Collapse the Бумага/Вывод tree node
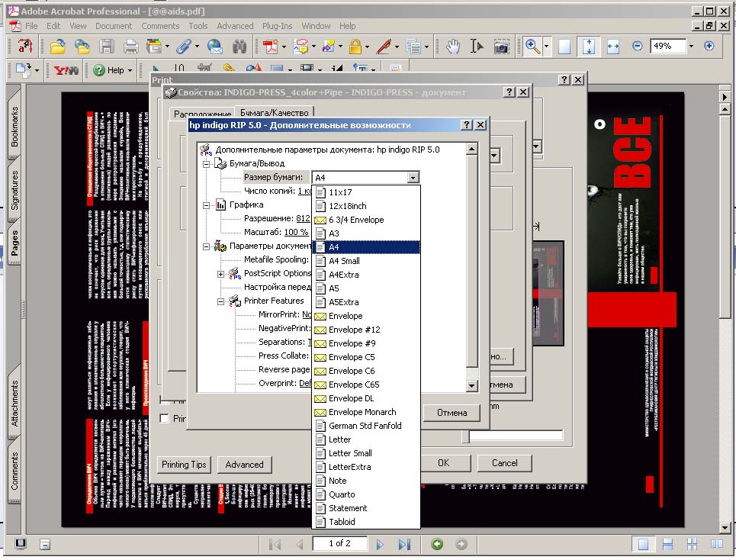 pos(206,164)
